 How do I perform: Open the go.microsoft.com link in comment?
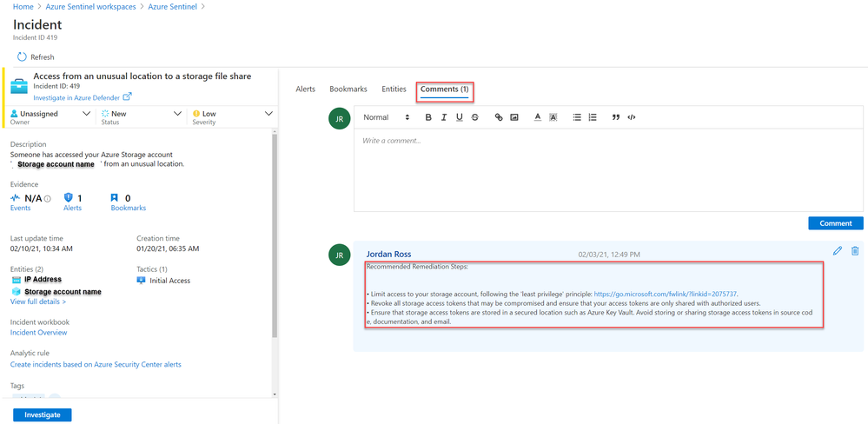[x=666, y=294]
